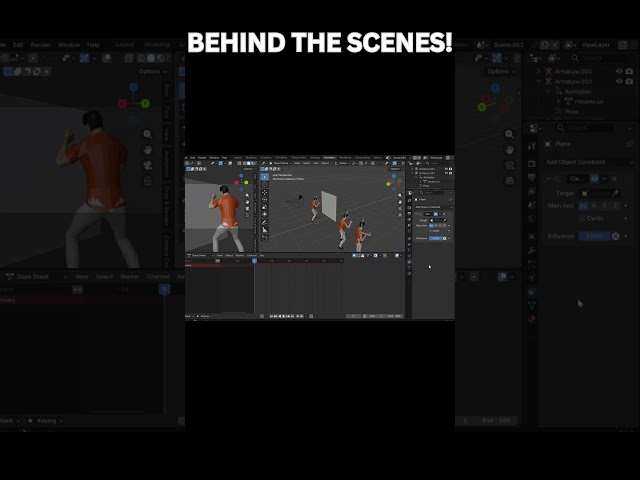Screen dimensions: 640x480
Task: Toggle Armature.002 render camera icon in dimmed backdrop
Action: click(629, 81)
